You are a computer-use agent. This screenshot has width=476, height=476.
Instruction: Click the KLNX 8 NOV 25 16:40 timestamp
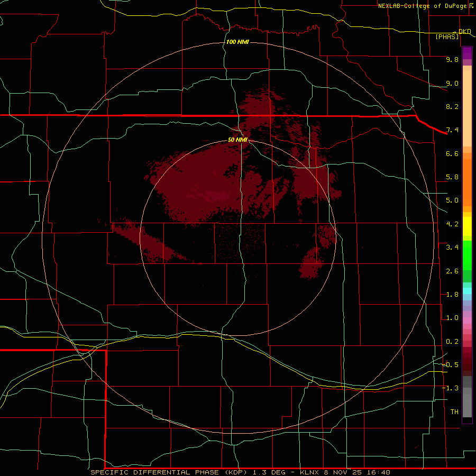[345, 472]
